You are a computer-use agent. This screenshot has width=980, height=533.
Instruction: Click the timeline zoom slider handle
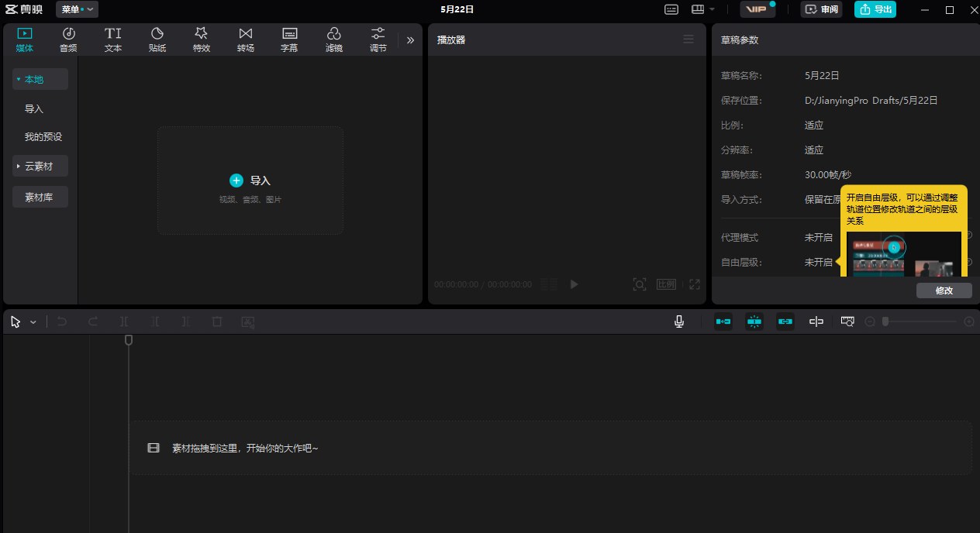[885, 322]
